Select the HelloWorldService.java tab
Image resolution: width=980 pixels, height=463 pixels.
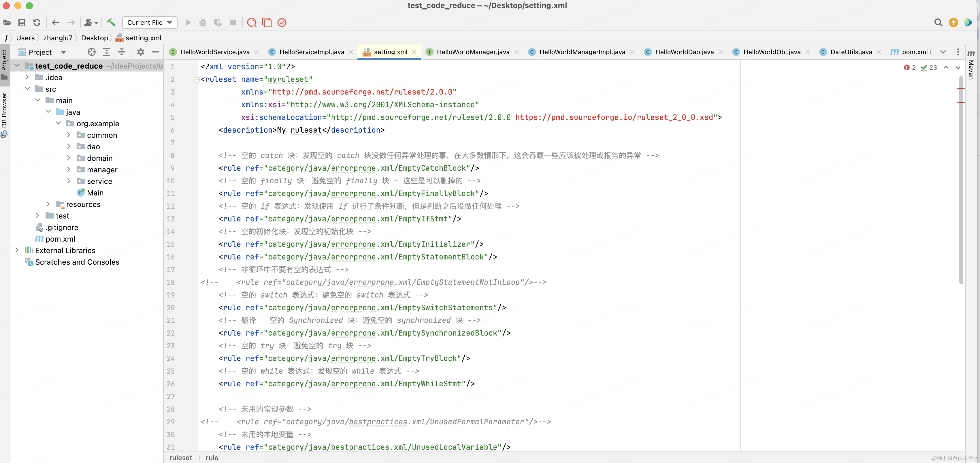coord(213,52)
